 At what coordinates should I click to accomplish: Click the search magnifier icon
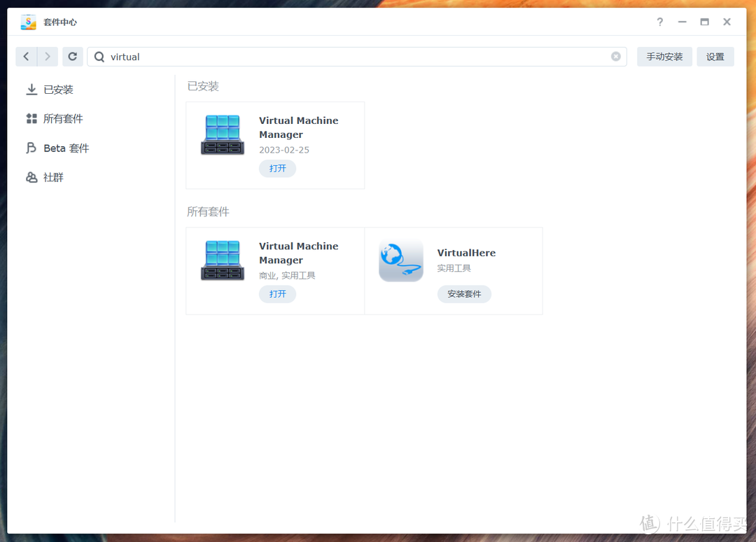tap(99, 57)
